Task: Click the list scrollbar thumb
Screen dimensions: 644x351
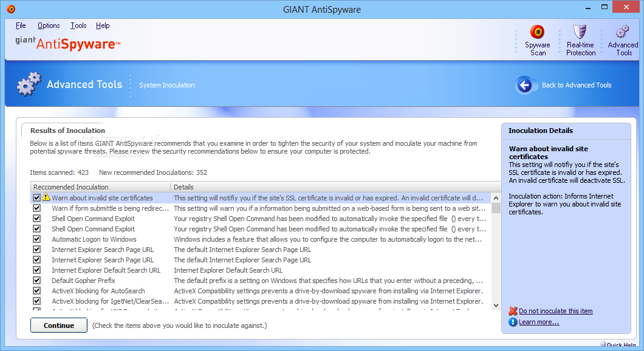Action: pyautogui.click(x=496, y=208)
